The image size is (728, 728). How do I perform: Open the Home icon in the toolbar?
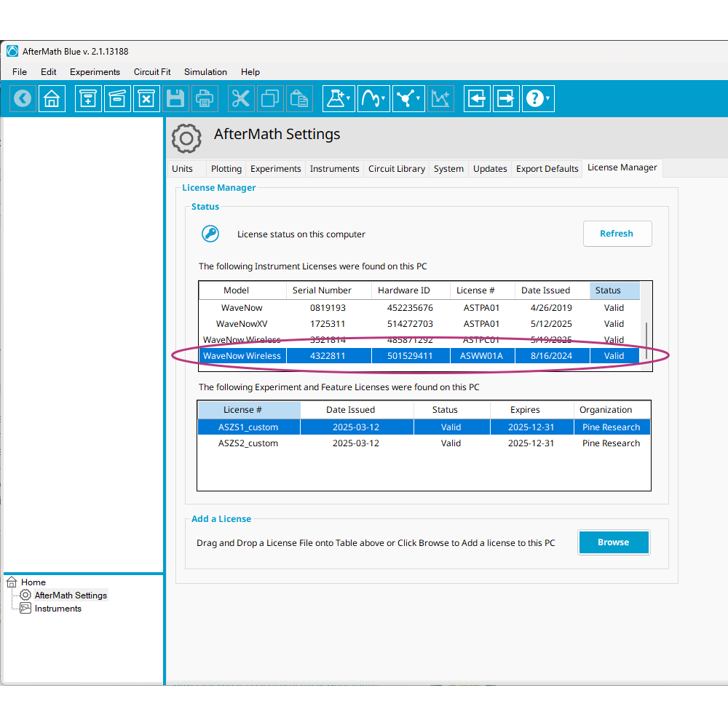pyautogui.click(x=52, y=98)
